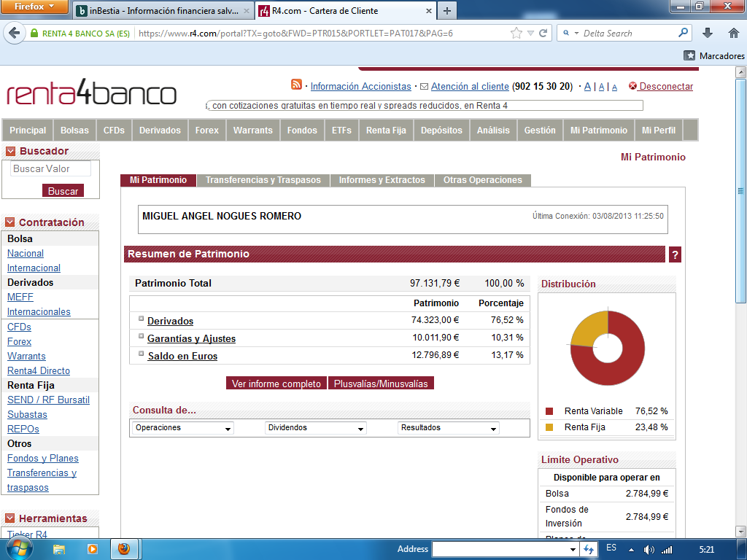This screenshot has height=560, width=747.
Task: Click the Firefox home icon
Action: tap(734, 33)
